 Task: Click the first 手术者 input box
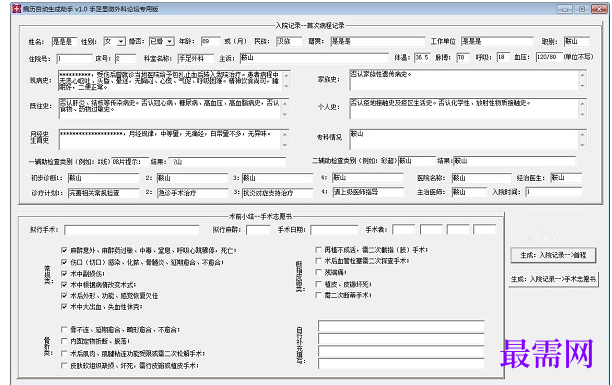(404, 229)
